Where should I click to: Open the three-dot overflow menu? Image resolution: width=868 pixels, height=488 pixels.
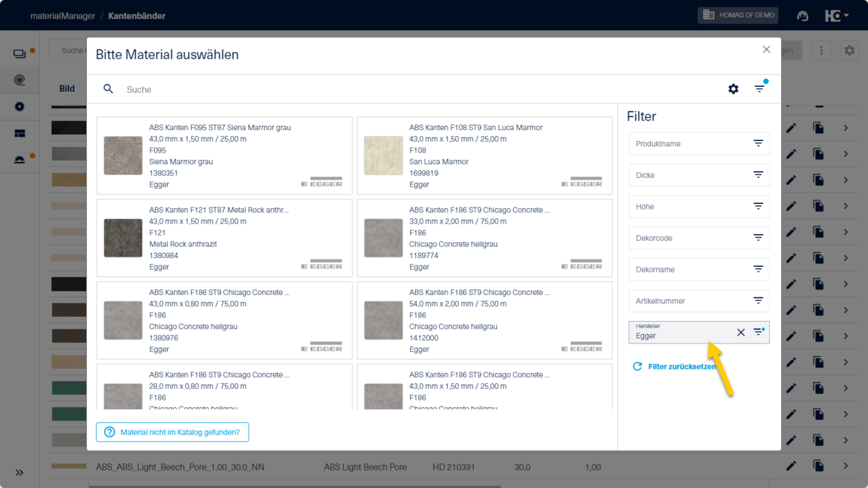click(x=820, y=50)
